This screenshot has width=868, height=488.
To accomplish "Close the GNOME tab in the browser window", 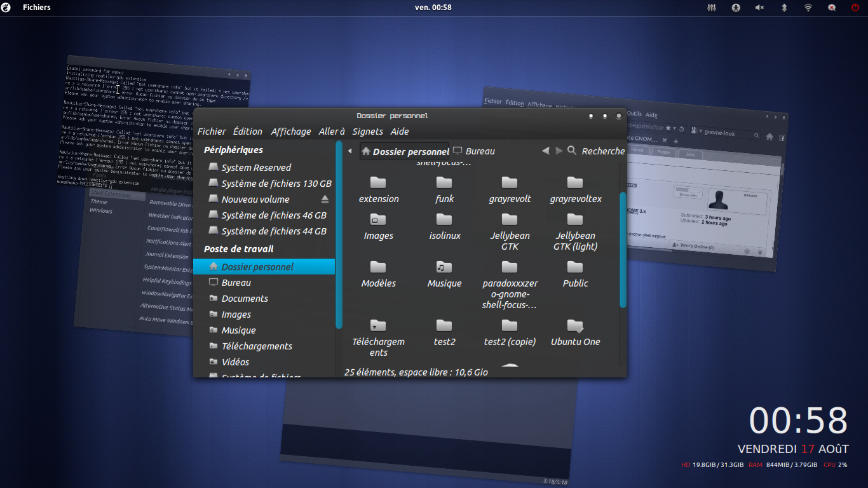I will pyautogui.click(x=665, y=140).
